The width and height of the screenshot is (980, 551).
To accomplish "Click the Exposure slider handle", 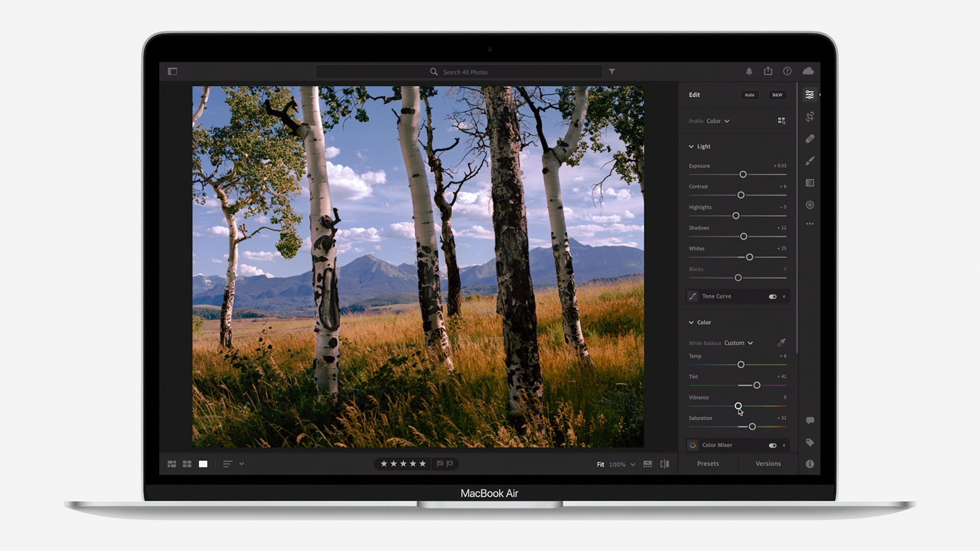I will point(743,174).
